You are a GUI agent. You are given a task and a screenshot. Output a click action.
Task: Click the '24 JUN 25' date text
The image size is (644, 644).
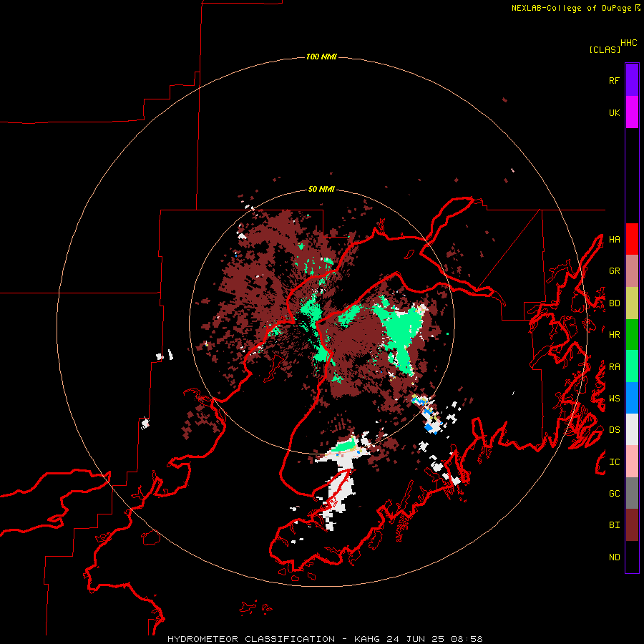416,639
